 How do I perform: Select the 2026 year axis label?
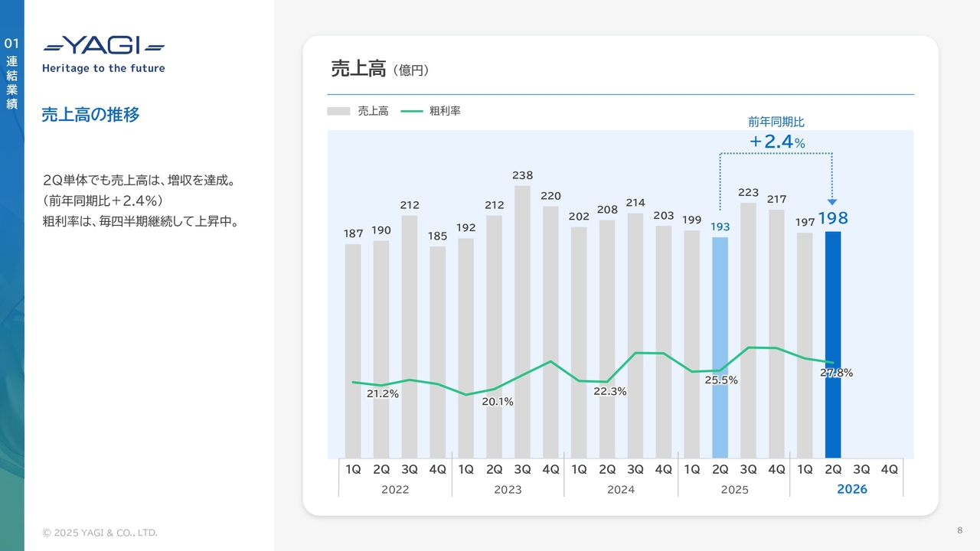(851, 489)
